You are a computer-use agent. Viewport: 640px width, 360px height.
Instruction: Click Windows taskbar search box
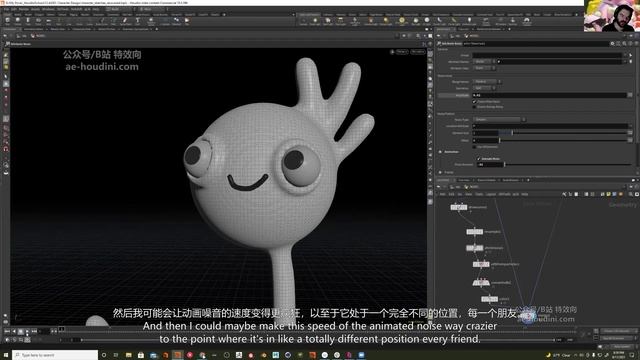click(55, 355)
